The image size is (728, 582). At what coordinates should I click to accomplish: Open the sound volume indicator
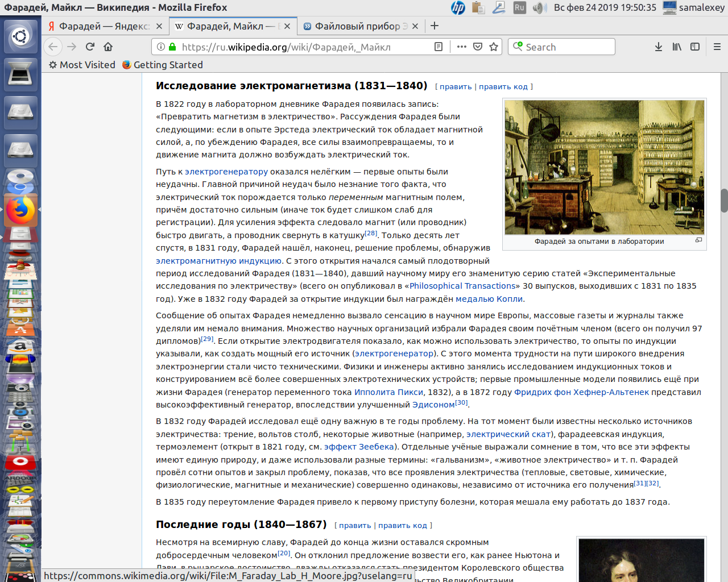pyautogui.click(x=539, y=7)
